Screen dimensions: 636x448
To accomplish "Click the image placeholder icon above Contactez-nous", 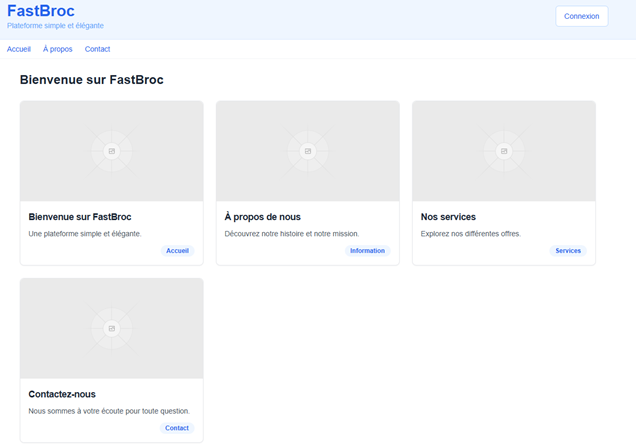I will tap(112, 328).
